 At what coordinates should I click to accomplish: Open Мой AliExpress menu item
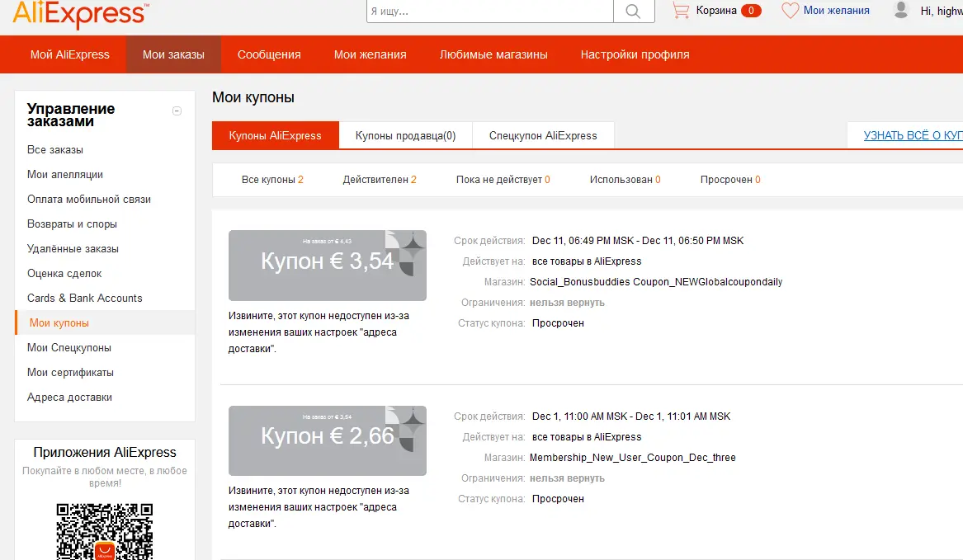[70, 54]
